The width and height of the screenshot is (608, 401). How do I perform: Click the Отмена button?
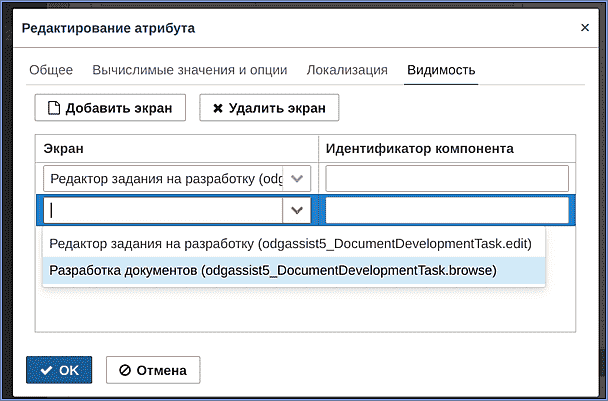pyautogui.click(x=153, y=370)
